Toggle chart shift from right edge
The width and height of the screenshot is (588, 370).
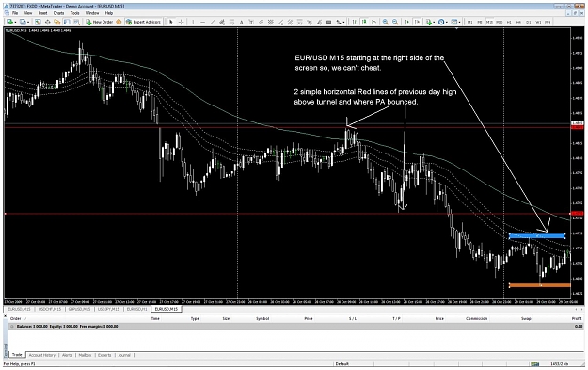coord(417,22)
